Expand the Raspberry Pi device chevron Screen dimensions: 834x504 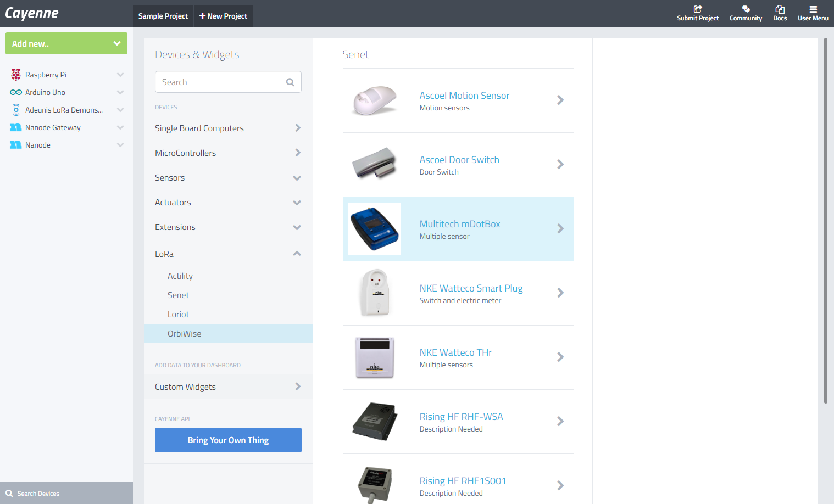coord(120,75)
